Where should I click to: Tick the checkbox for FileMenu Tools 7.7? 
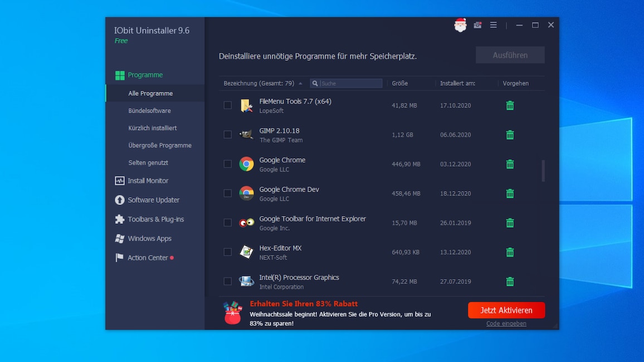(227, 105)
